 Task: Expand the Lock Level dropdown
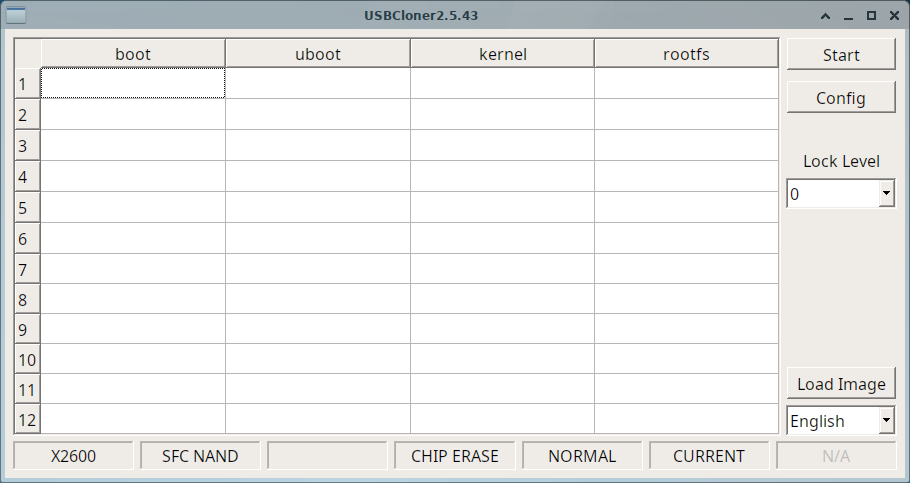tap(886, 195)
